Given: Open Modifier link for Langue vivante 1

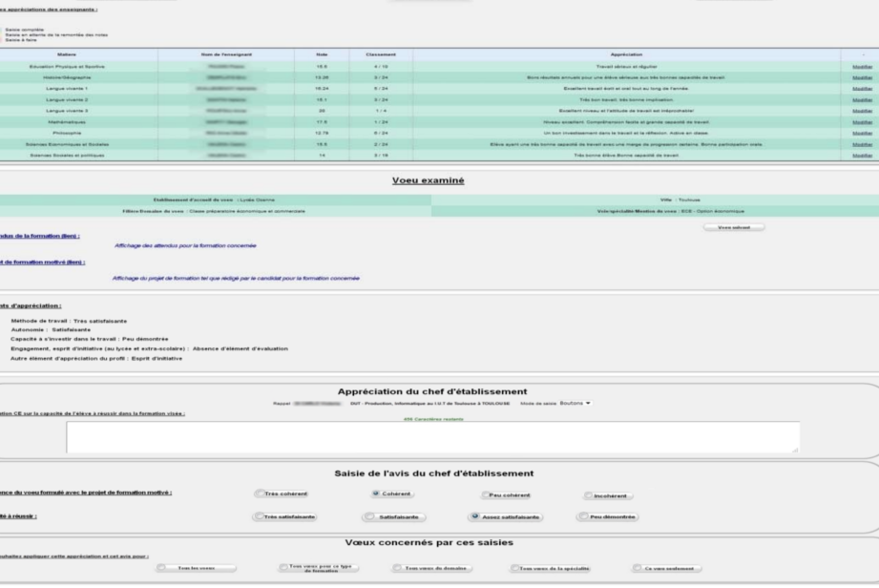Looking at the screenshot, I should pyautogui.click(x=861, y=88).
